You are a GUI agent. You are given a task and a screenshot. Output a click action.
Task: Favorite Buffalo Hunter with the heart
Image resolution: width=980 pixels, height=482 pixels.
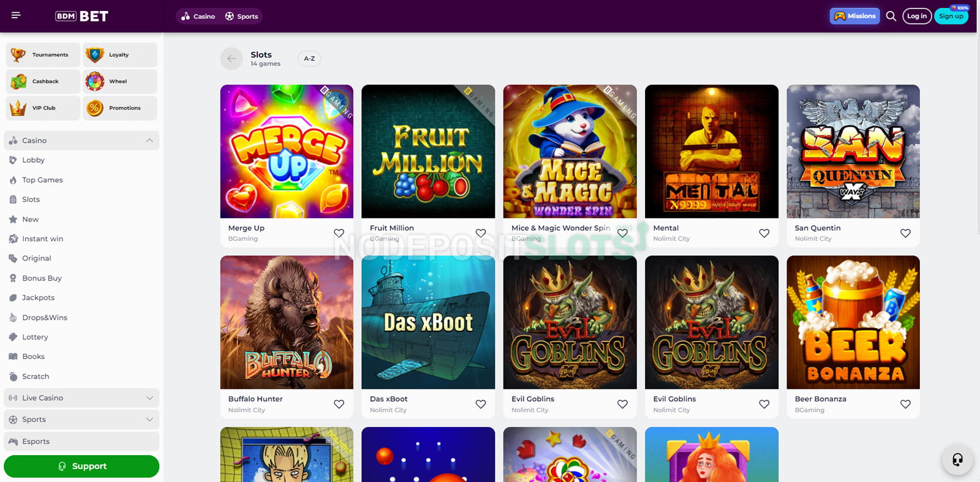click(339, 404)
